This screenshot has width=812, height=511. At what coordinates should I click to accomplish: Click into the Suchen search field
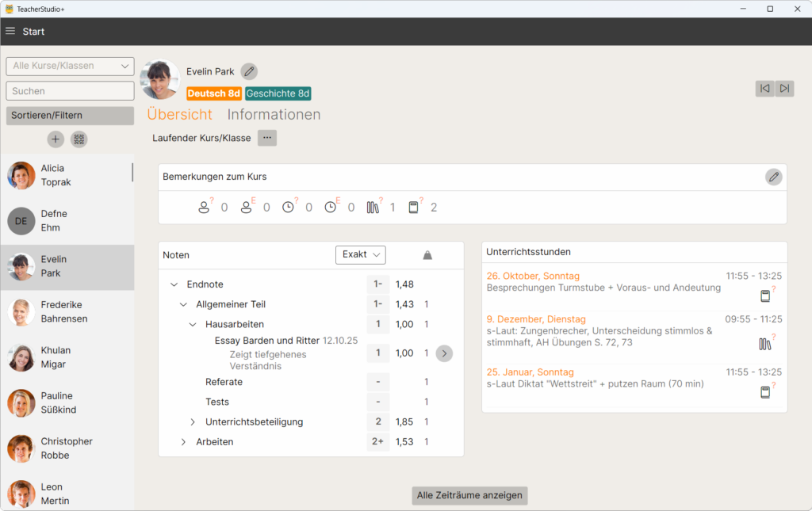coord(70,91)
